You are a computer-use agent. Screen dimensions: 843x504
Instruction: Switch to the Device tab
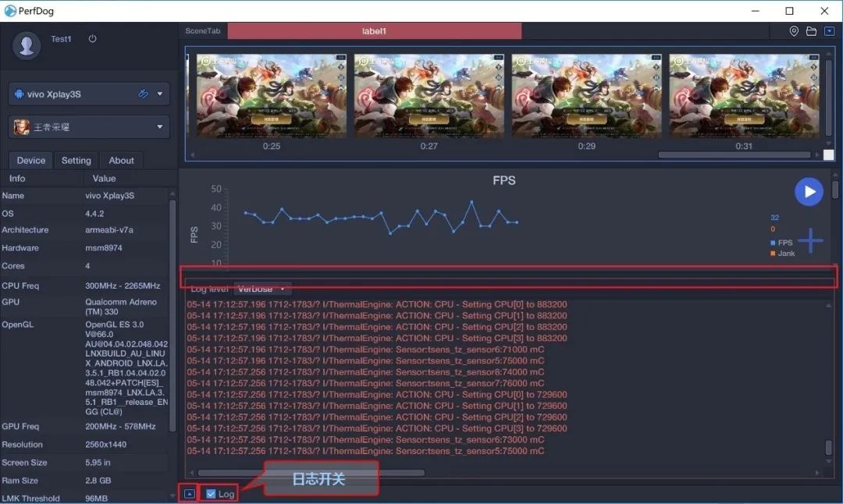[x=30, y=161]
